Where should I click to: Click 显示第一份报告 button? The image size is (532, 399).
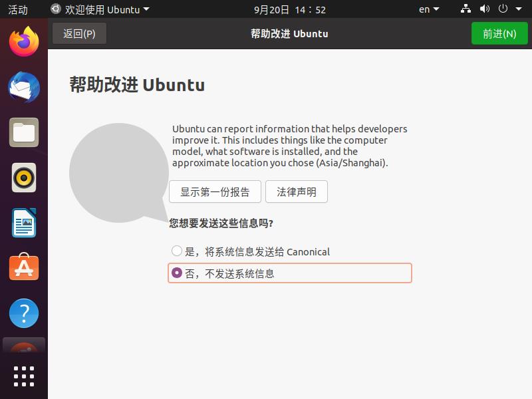215,192
